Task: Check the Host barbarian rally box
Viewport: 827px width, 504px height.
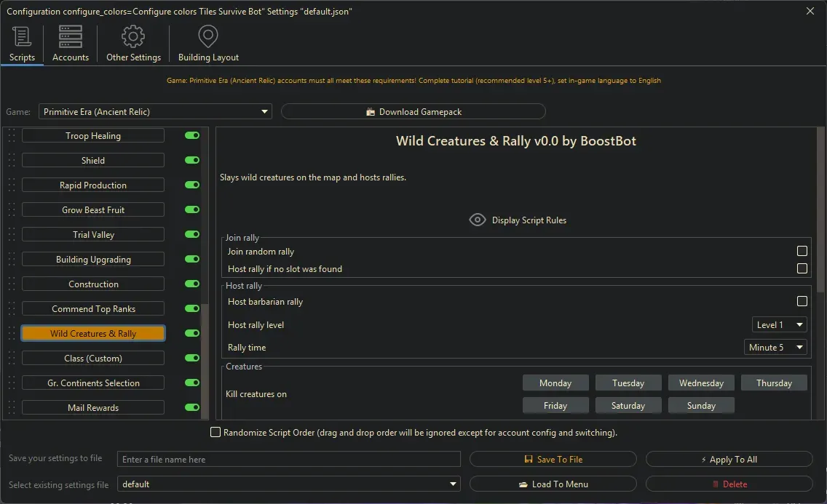Action: tap(802, 301)
